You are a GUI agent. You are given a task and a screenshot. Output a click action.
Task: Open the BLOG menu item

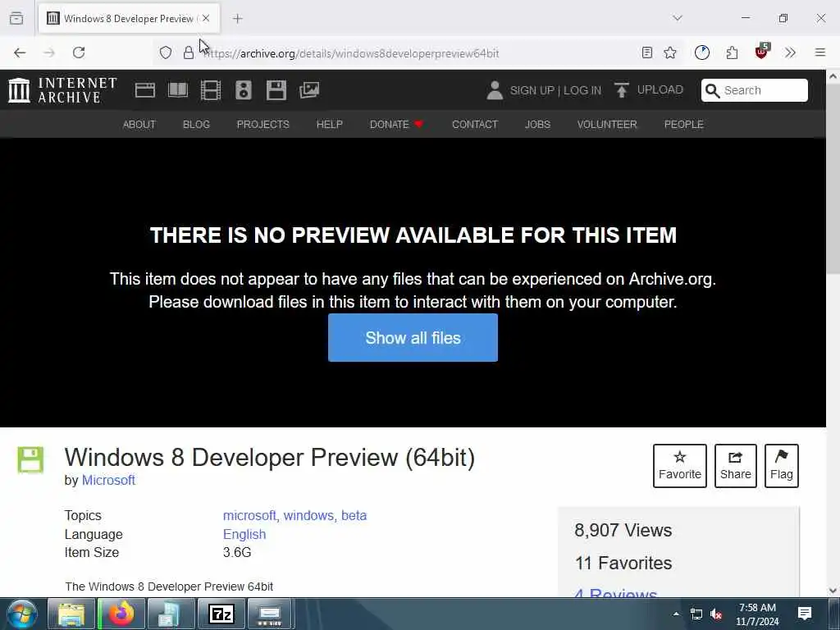click(196, 125)
